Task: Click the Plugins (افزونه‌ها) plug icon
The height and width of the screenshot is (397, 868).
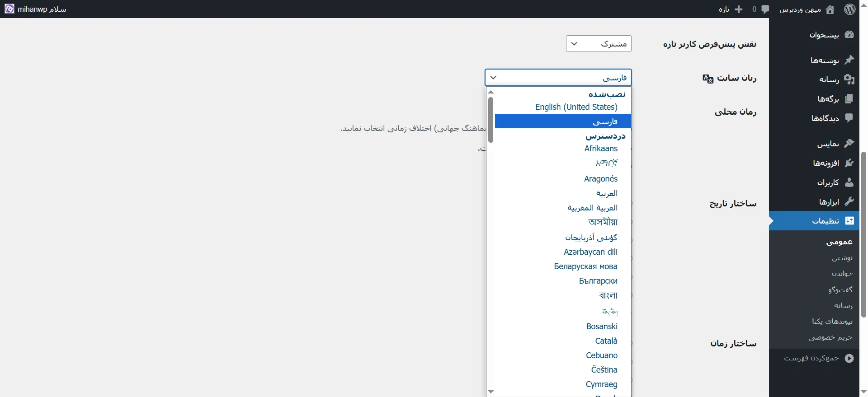Action: point(849,163)
